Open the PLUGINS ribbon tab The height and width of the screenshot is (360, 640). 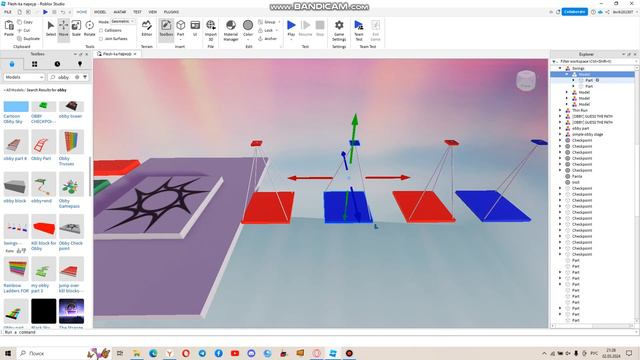coord(171,12)
